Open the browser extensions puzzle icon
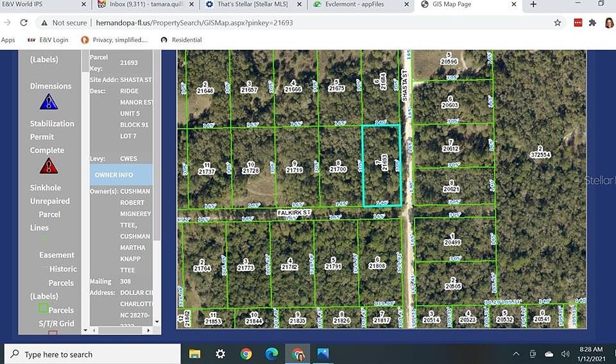Screen dimensions: 616x364 coord(592,23)
